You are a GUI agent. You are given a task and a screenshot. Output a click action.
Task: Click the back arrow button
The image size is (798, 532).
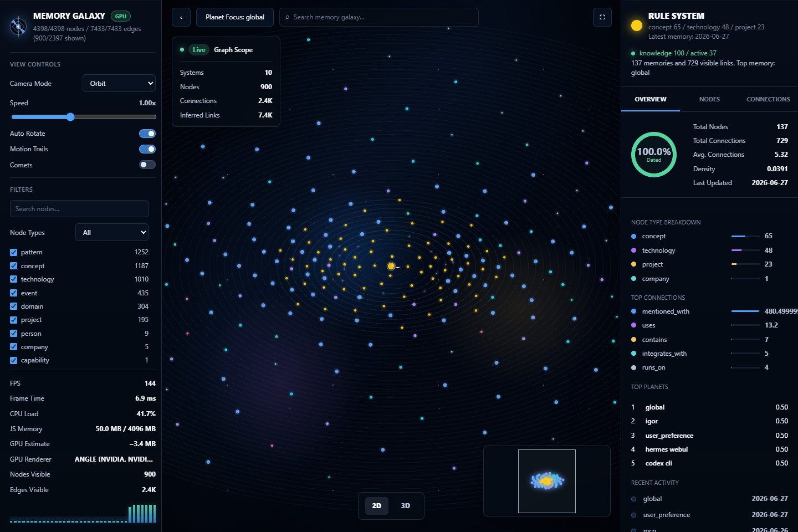[x=181, y=17]
